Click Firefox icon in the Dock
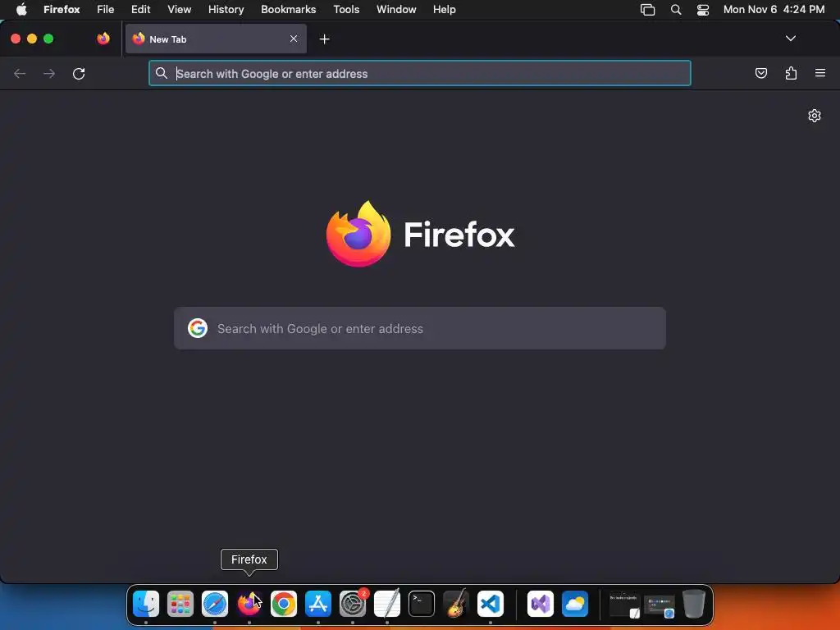Viewport: 840px width, 630px height. 249,604
